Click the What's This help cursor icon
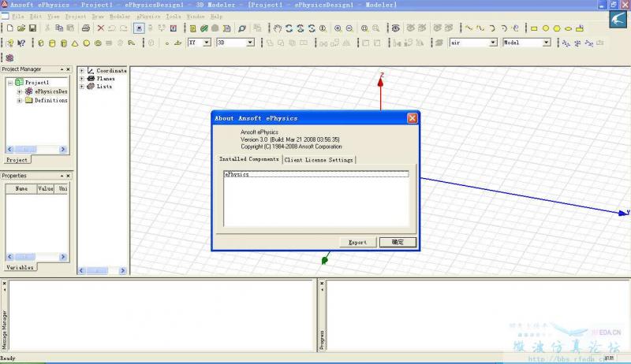 coord(21,43)
